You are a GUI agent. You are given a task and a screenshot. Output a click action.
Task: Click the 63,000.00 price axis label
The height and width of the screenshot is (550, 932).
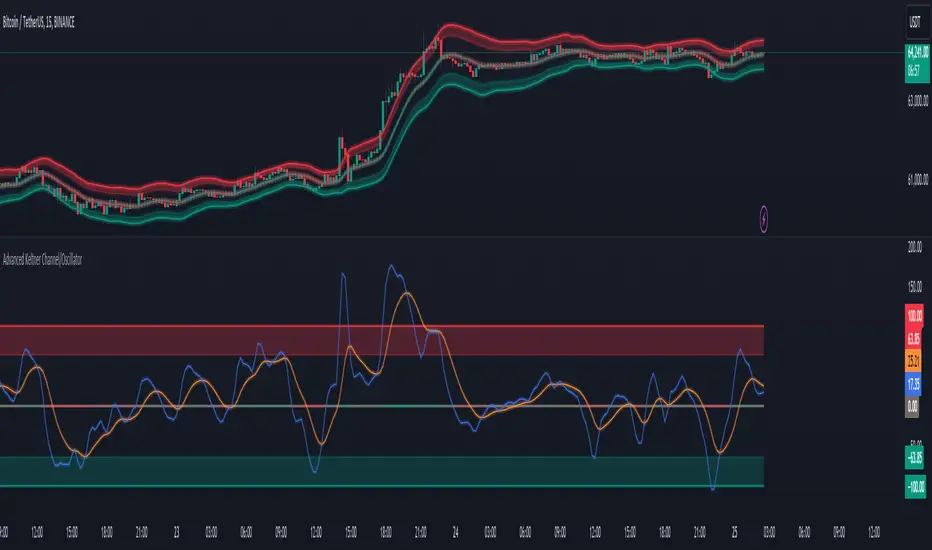pyautogui.click(x=917, y=100)
